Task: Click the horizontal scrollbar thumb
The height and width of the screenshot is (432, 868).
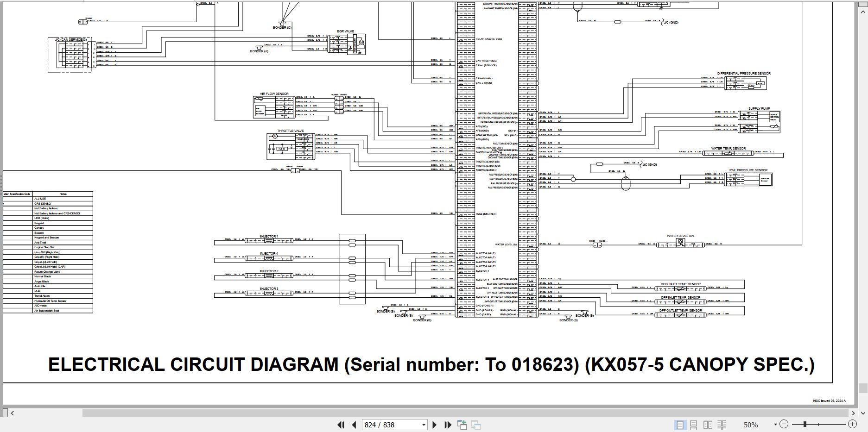Action: click(464, 413)
